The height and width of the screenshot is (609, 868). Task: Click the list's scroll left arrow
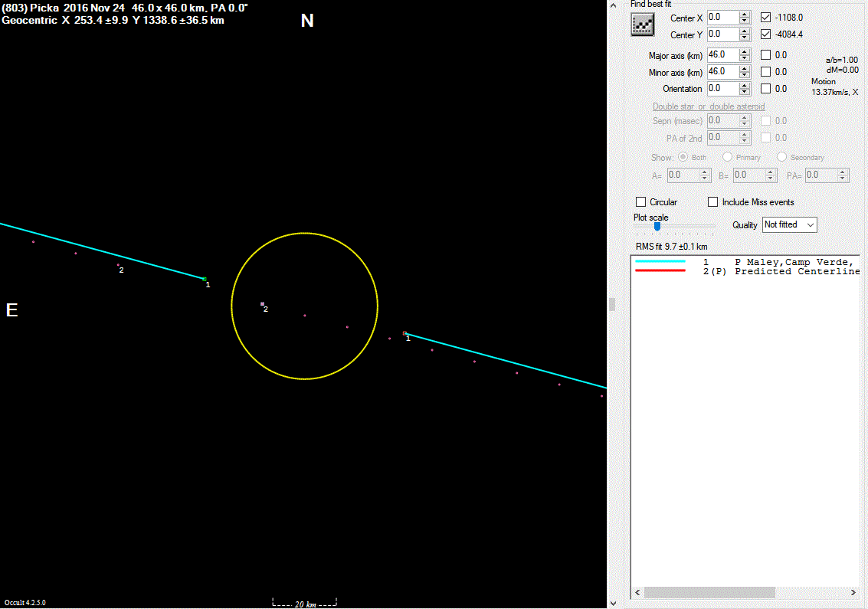pyautogui.click(x=637, y=592)
